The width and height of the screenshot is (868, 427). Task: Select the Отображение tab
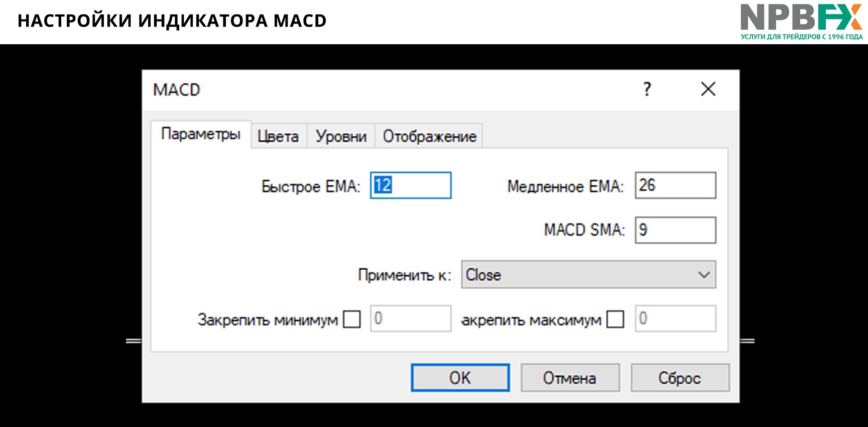pos(429,136)
